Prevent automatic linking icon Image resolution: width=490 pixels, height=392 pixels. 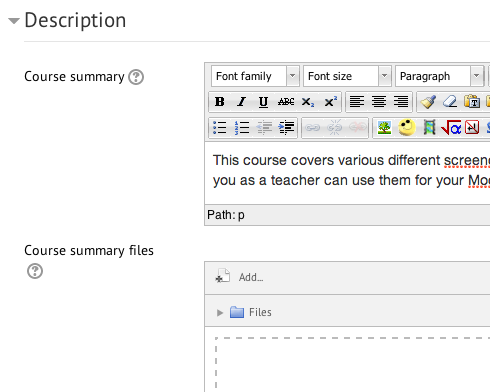(357, 127)
